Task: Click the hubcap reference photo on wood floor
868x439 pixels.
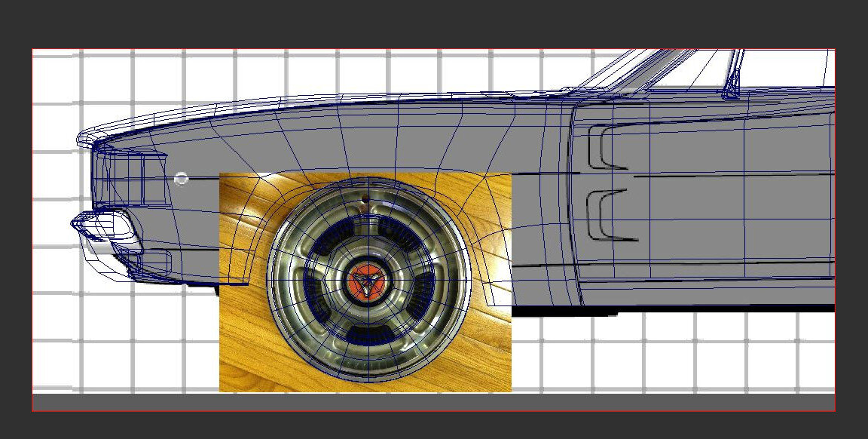Action: (x=365, y=282)
